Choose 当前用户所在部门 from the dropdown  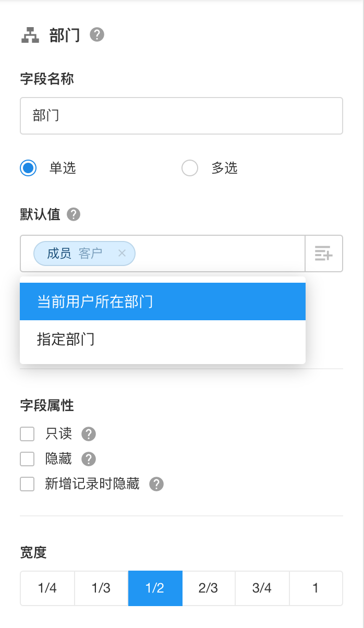pos(162,301)
